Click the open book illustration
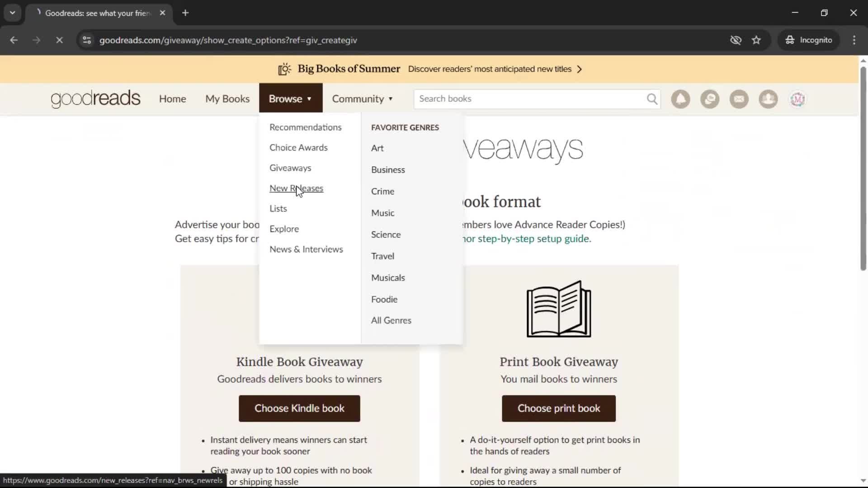868x488 pixels. (559, 309)
